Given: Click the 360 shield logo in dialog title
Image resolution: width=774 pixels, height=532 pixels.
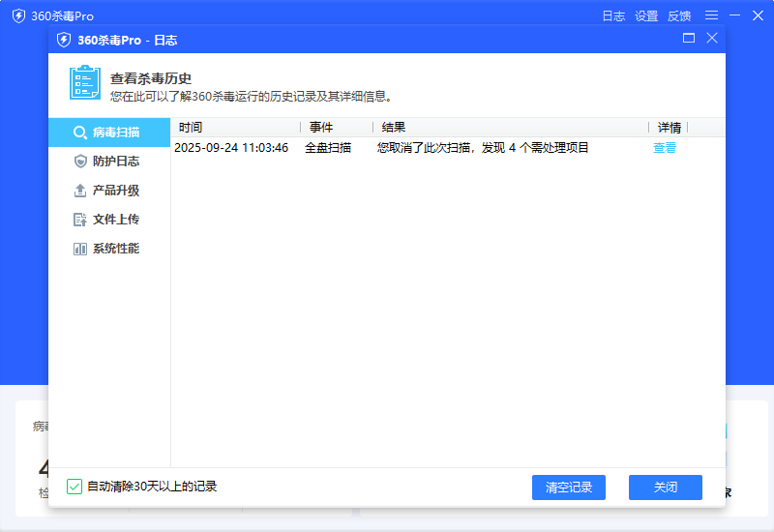Looking at the screenshot, I should [x=64, y=40].
